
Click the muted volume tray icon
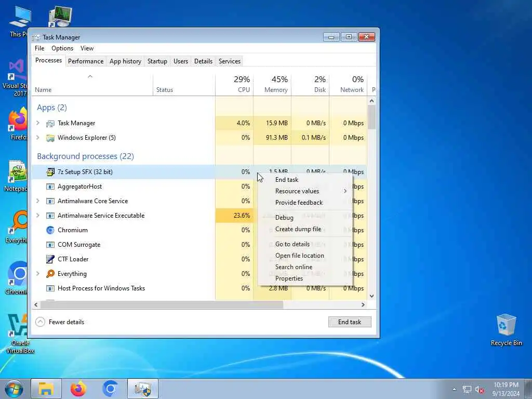[x=480, y=390]
